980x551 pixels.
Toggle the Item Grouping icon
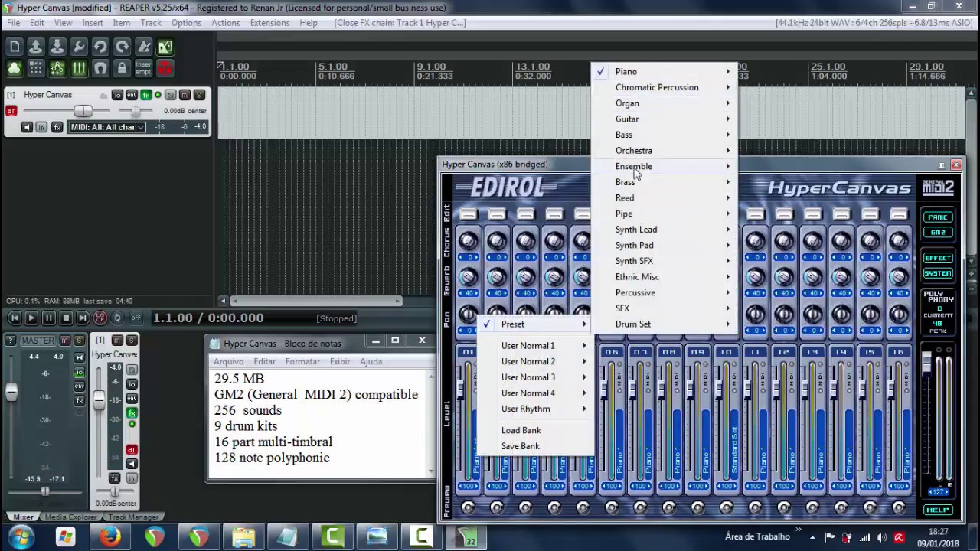[15, 68]
